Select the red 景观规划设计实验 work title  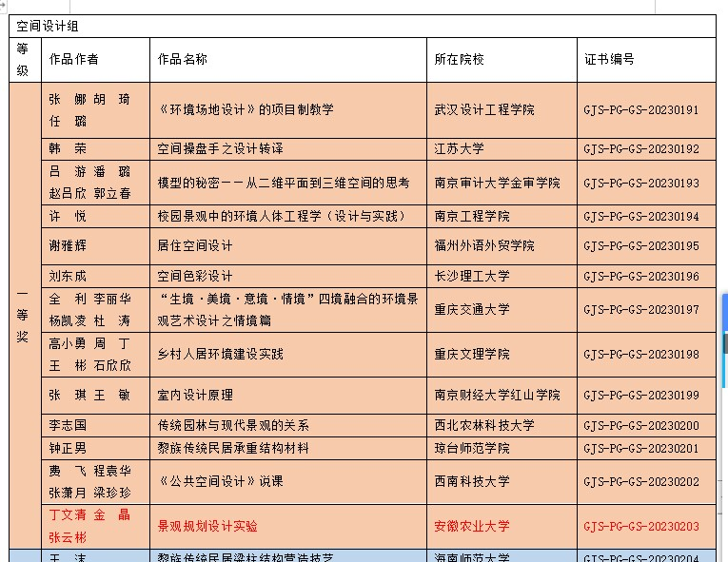[207, 526]
